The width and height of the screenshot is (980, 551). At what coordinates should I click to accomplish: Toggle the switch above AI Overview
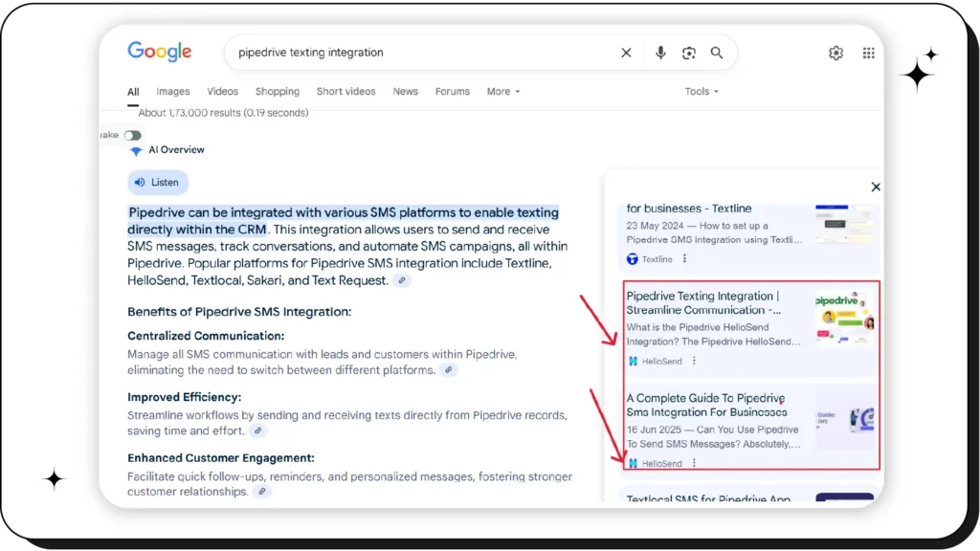point(132,135)
